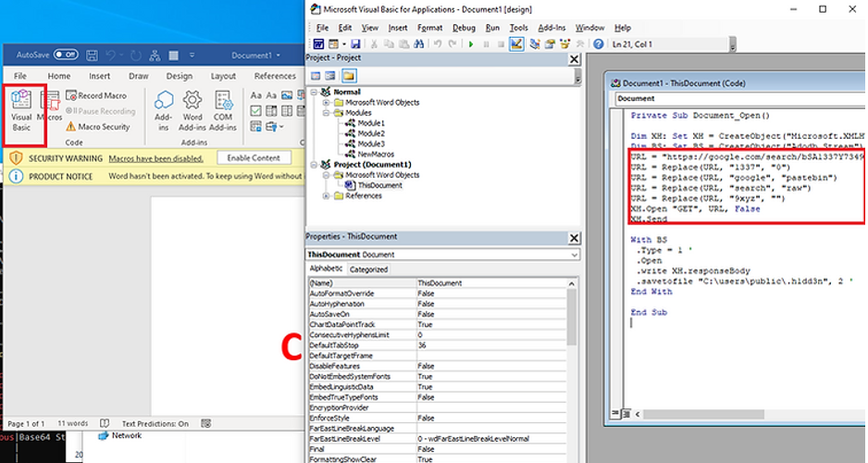Run macro with green play icon

[472, 44]
